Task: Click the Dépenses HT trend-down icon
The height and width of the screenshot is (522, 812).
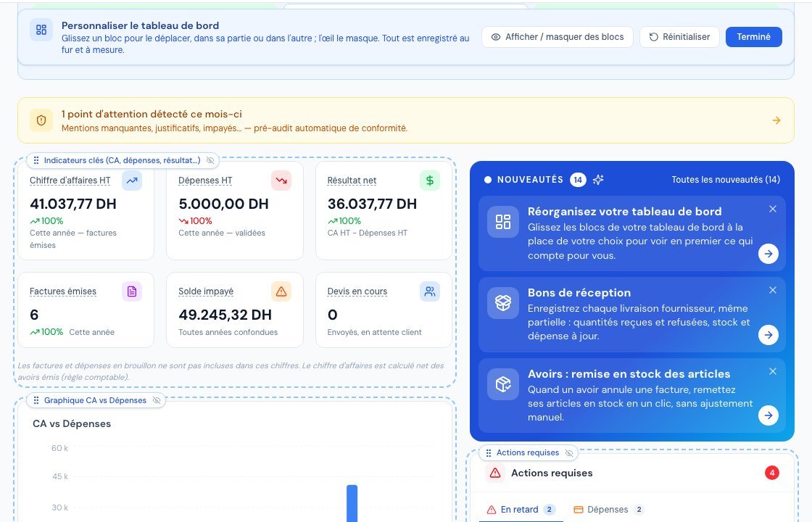Action: 281,181
